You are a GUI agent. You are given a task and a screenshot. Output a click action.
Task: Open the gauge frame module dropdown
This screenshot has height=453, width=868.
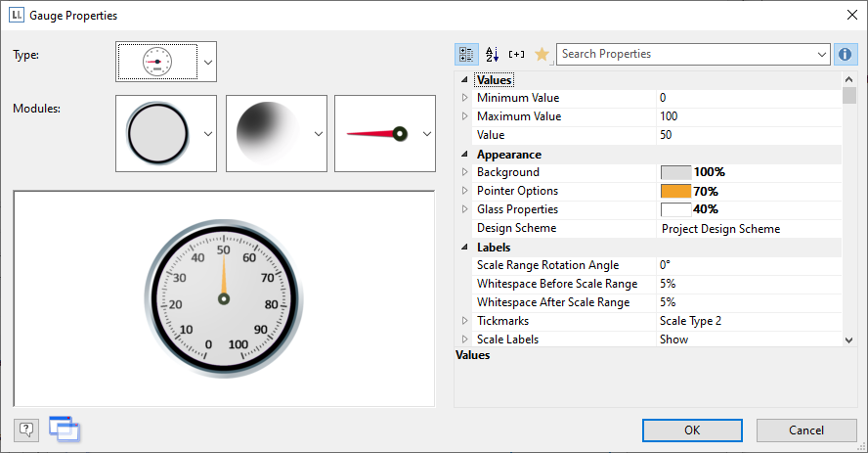(207, 134)
